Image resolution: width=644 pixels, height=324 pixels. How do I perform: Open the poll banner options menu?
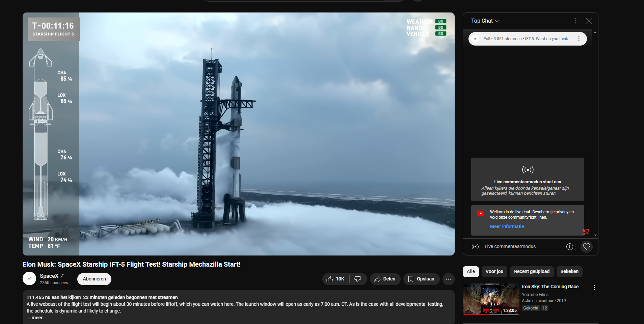pos(579,39)
